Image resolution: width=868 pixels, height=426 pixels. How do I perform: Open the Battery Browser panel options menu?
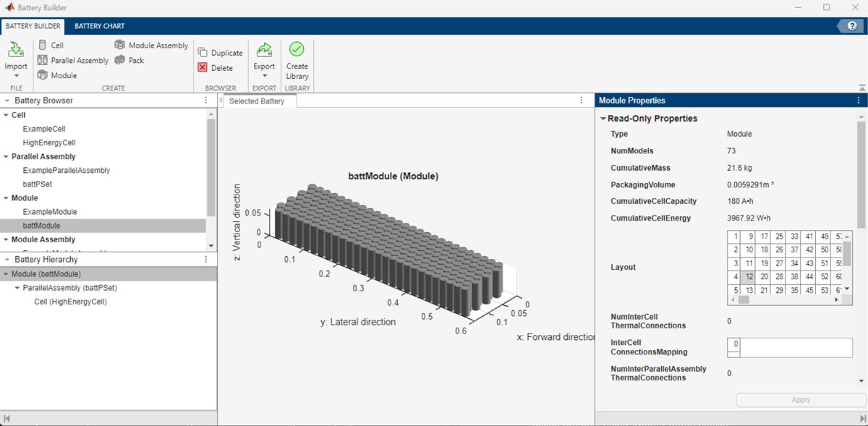click(205, 100)
